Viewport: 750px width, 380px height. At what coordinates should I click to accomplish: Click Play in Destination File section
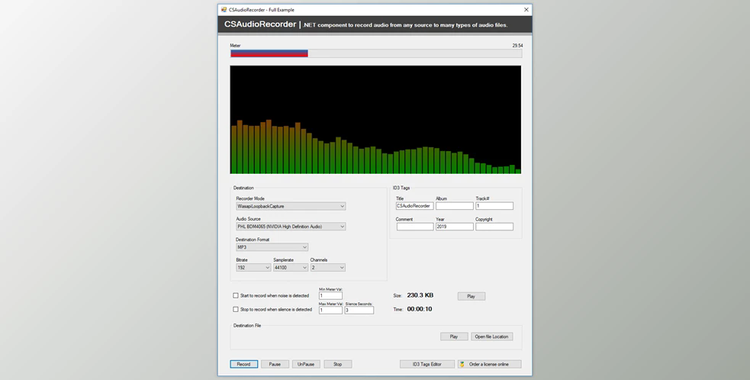coord(454,336)
